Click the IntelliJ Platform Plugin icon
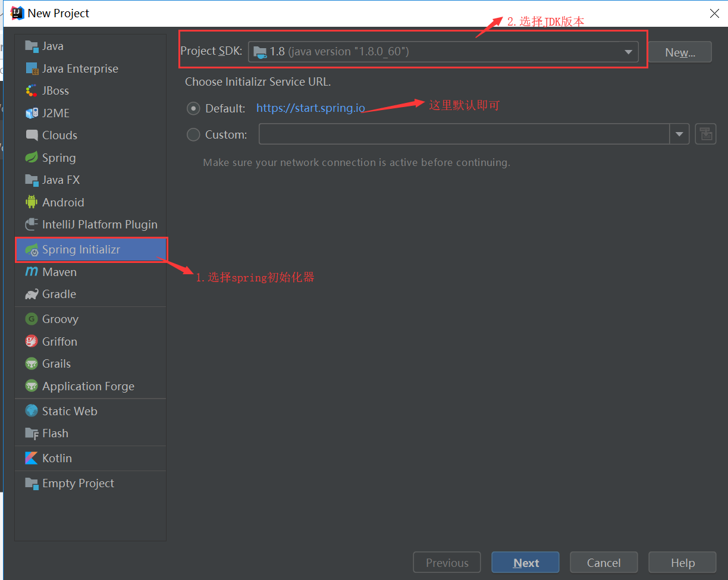Screen dimensions: 728x580 [x=32, y=224]
